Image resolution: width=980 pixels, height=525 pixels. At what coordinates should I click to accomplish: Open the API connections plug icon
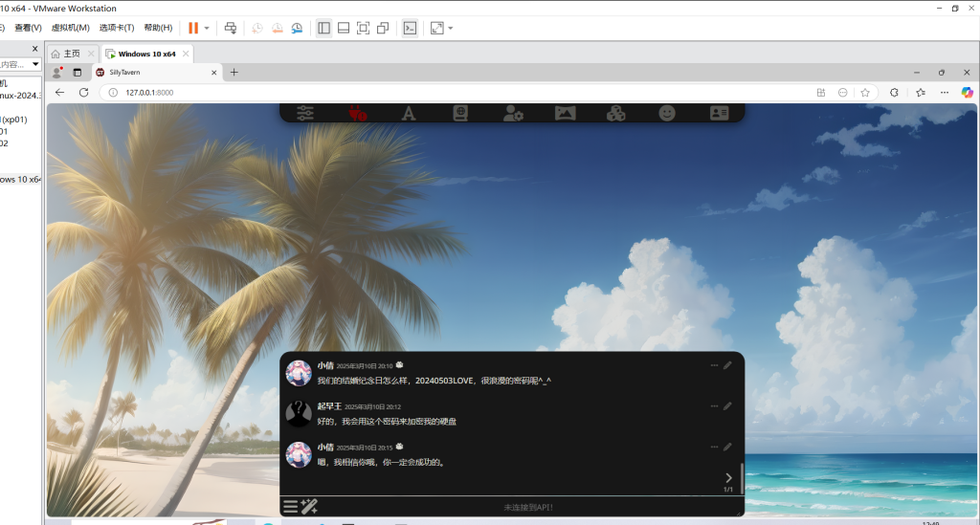tap(358, 113)
